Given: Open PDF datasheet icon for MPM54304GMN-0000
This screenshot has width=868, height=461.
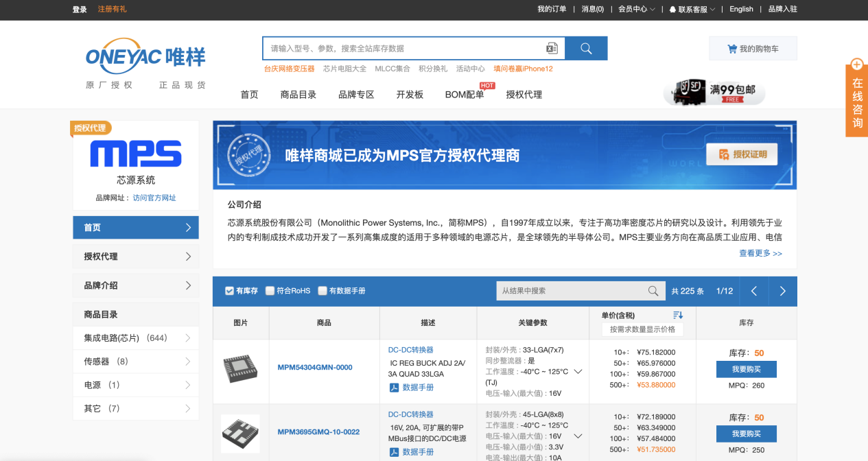Looking at the screenshot, I should tap(395, 388).
